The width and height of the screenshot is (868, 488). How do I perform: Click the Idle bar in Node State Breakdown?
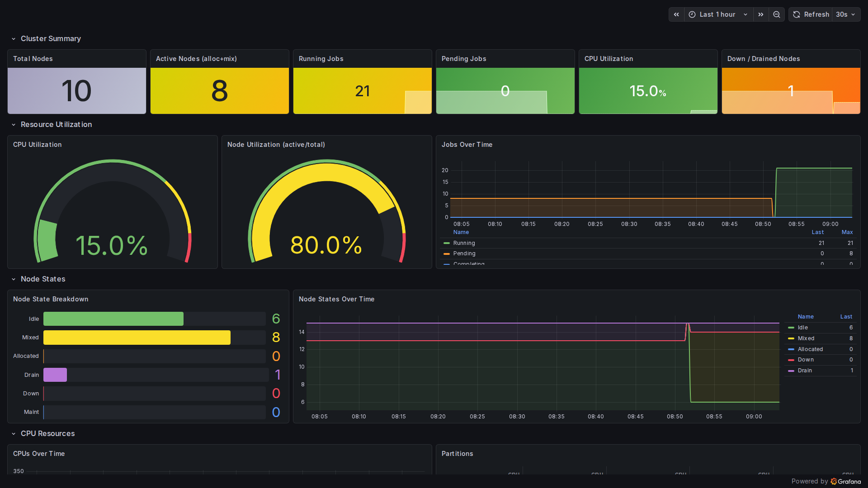pos(113,319)
